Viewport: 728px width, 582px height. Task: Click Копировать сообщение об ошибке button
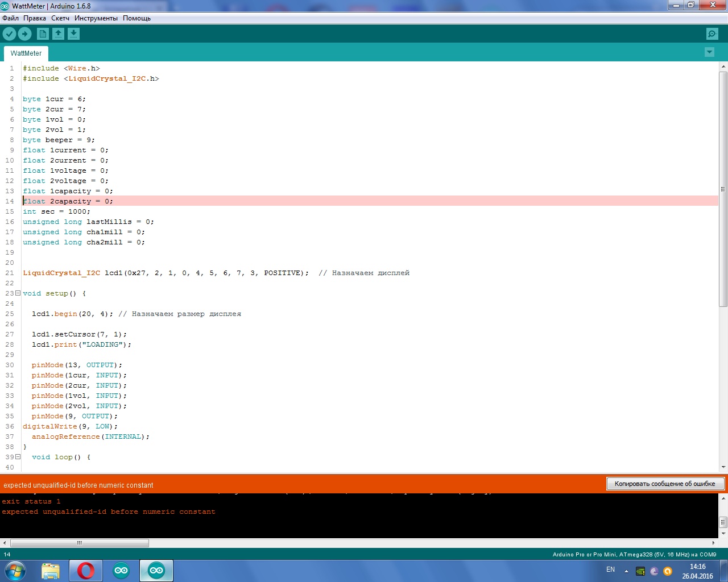(x=665, y=484)
